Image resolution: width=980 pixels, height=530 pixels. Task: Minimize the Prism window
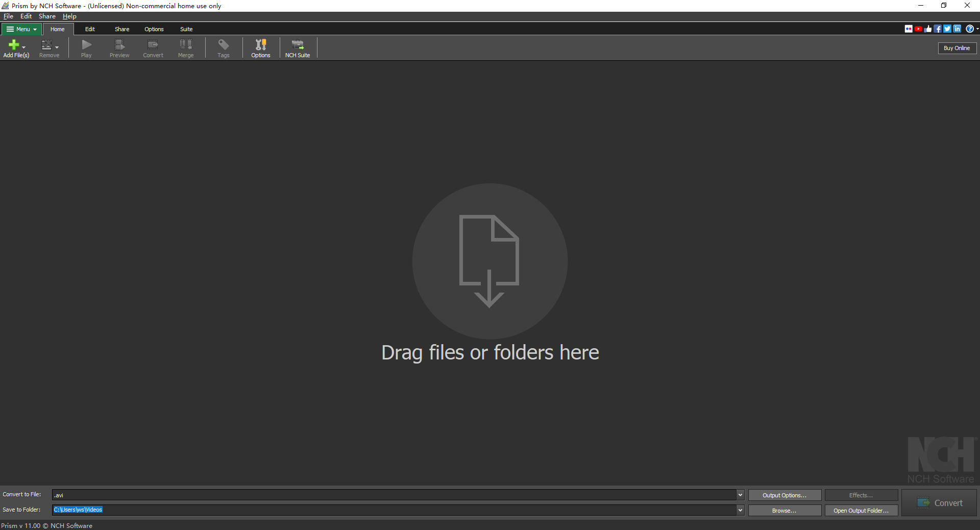(921, 6)
